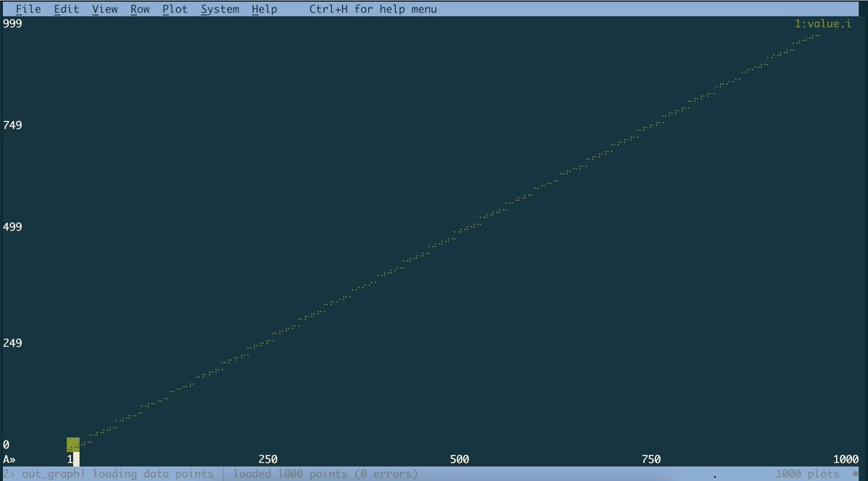Viewport: 868px width, 481px height.
Task: Click the 'loading data points' status text
Action: coord(153,474)
